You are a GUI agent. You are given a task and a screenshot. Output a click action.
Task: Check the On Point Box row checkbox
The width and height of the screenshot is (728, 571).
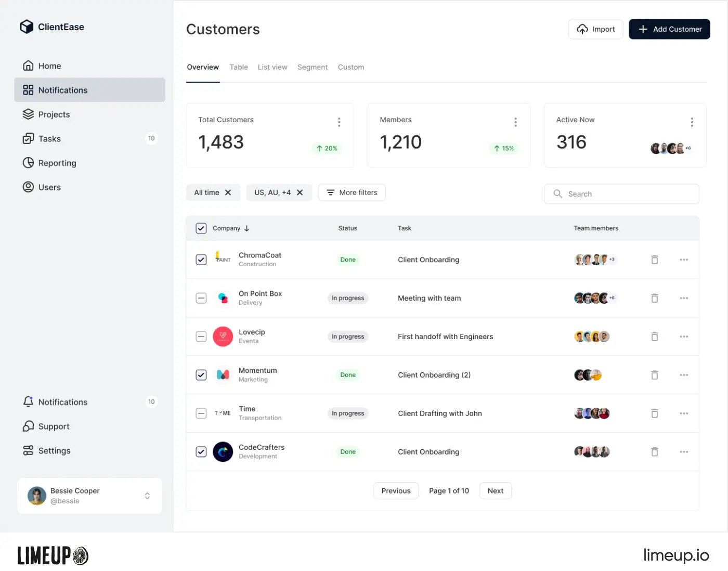[201, 298]
